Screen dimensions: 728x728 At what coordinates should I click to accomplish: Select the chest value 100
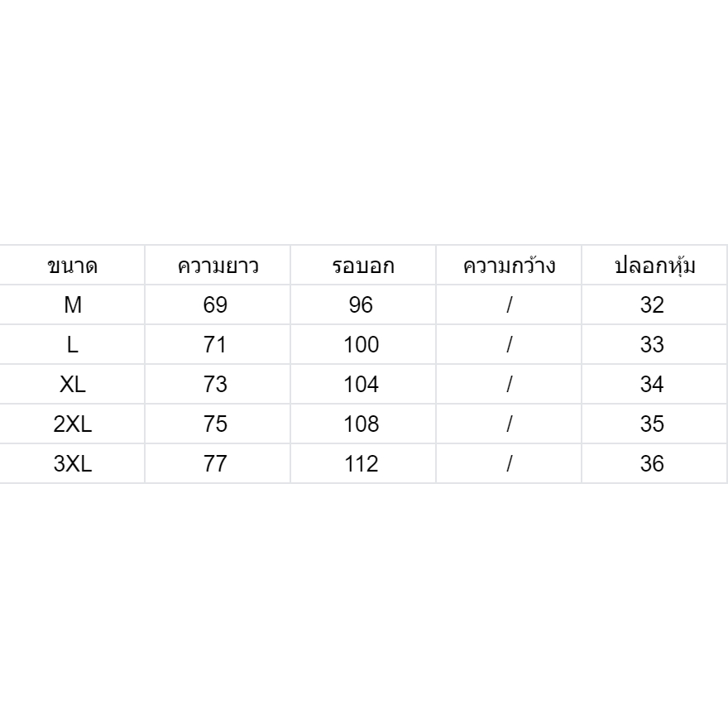tap(363, 344)
